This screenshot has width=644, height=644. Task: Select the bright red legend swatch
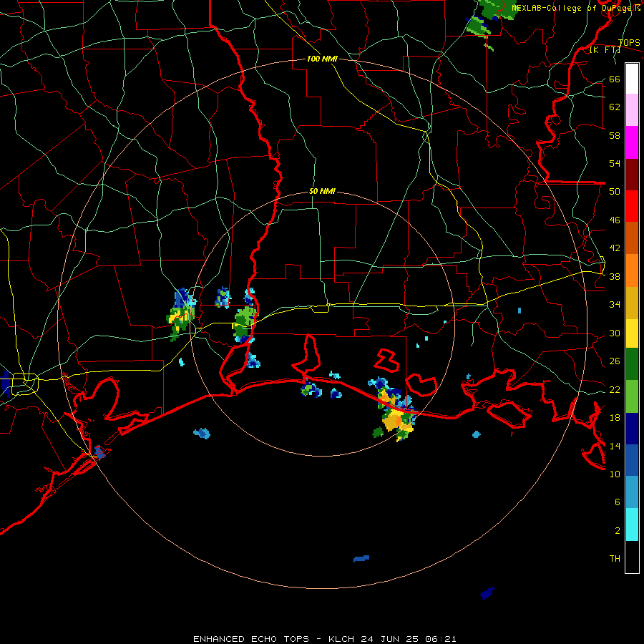632,206
